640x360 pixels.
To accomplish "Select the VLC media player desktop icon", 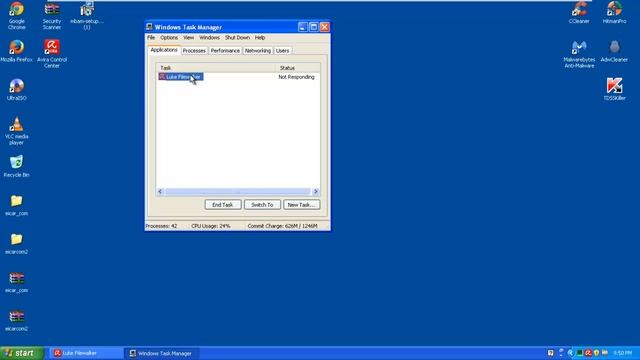I will [16, 131].
